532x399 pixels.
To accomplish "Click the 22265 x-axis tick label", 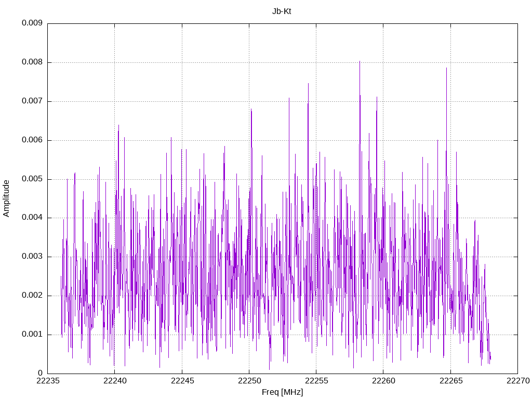I will 451,381.
